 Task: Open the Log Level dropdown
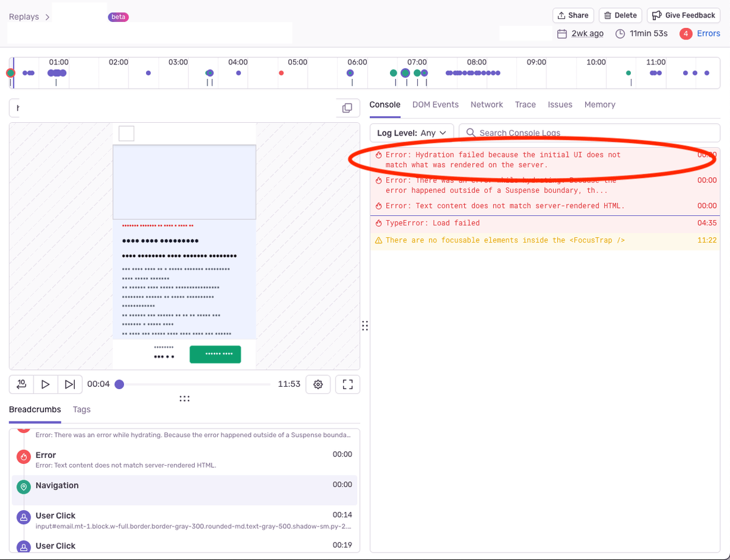pos(411,133)
